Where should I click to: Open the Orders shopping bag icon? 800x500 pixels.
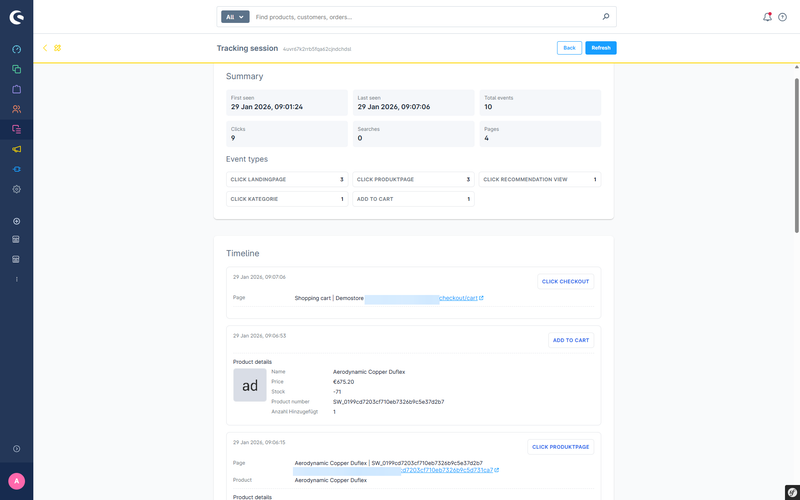[x=16, y=89]
